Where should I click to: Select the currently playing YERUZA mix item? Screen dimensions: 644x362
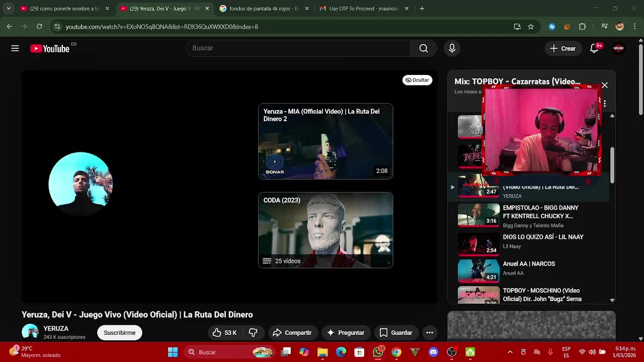[528, 188]
